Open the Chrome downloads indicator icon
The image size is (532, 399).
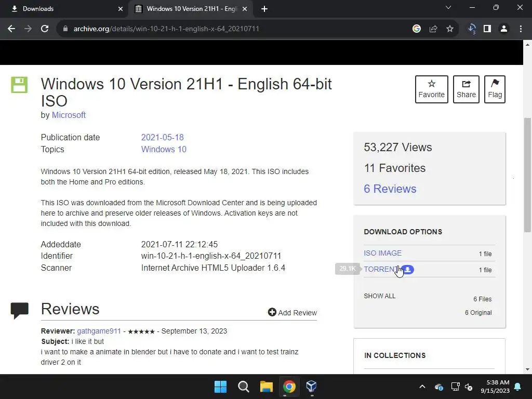[472, 29]
